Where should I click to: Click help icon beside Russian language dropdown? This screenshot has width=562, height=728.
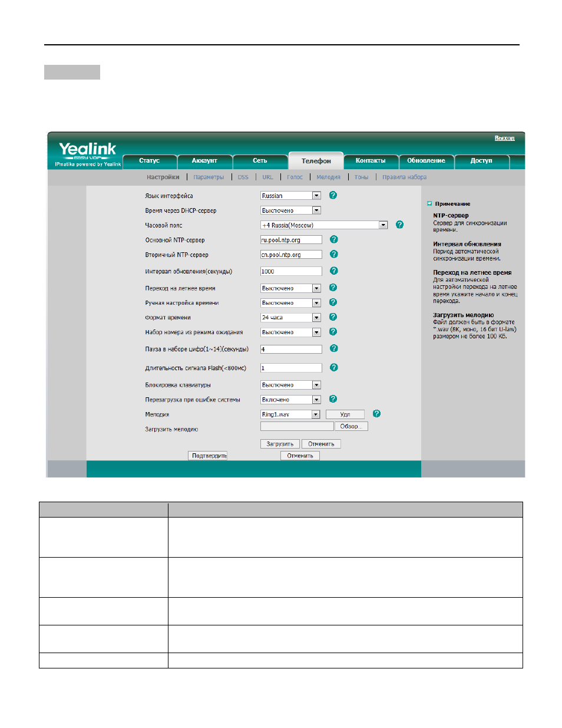pos(333,195)
